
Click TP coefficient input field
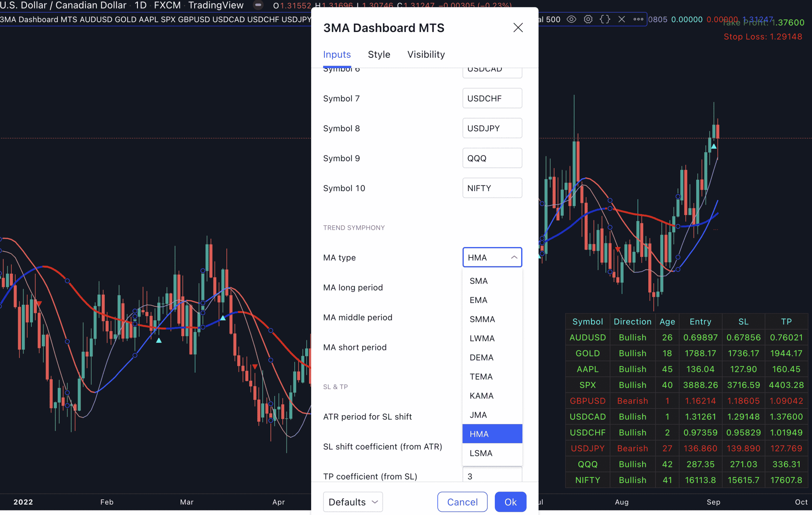(x=492, y=476)
